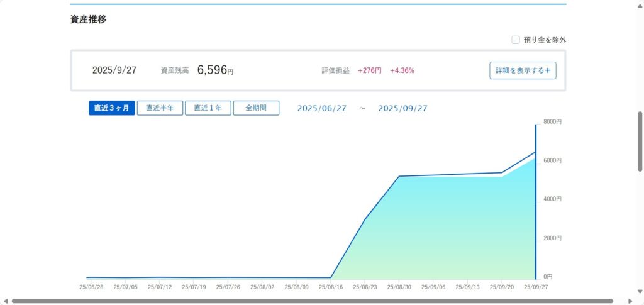Image resolution: width=644 pixels, height=305 pixels.
Task: Select the 全期間 period tab
Action: point(256,108)
